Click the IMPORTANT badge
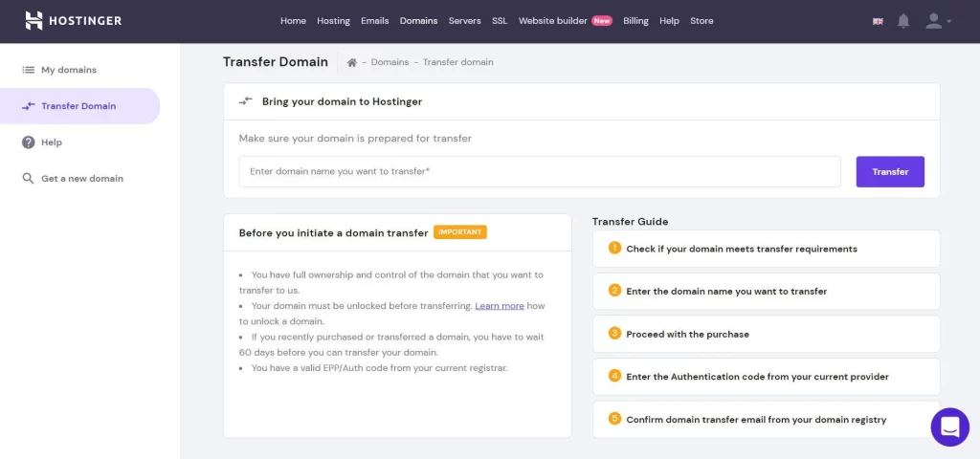 click(460, 232)
